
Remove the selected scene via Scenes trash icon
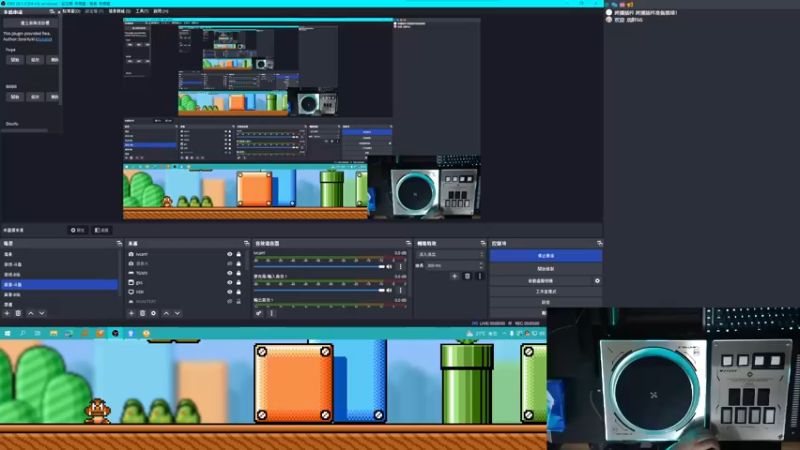pos(18,313)
